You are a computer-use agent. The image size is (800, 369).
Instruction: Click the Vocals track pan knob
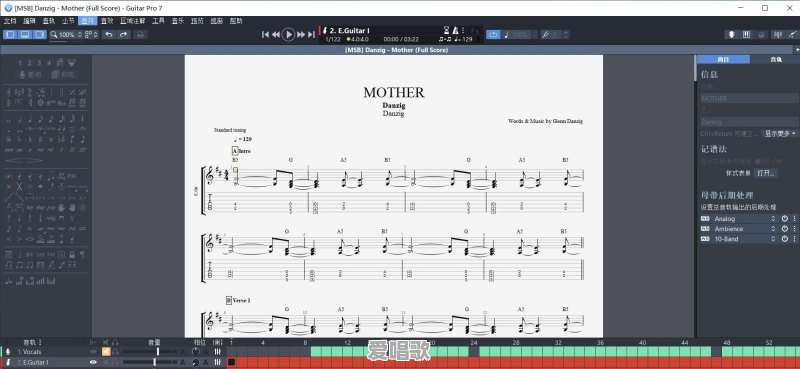click(x=195, y=352)
